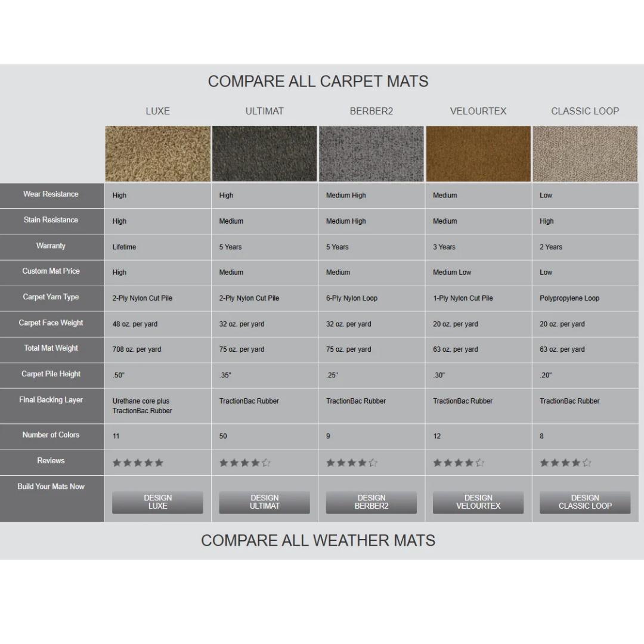Select the Velourtex brown carpet swatch
Image resolution: width=644 pixels, height=644 pixels.
coord(478,154)
